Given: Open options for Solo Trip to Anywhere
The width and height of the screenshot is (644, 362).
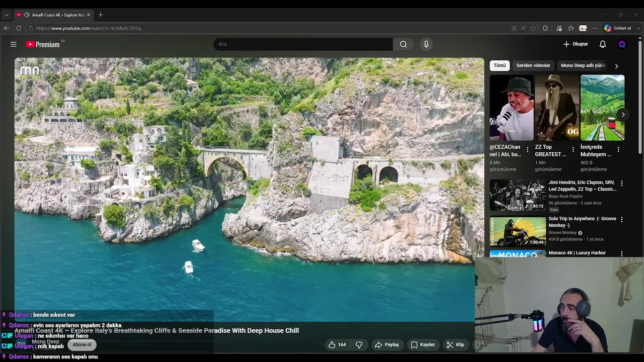Looking at the screenshot, I should point(621,220).
